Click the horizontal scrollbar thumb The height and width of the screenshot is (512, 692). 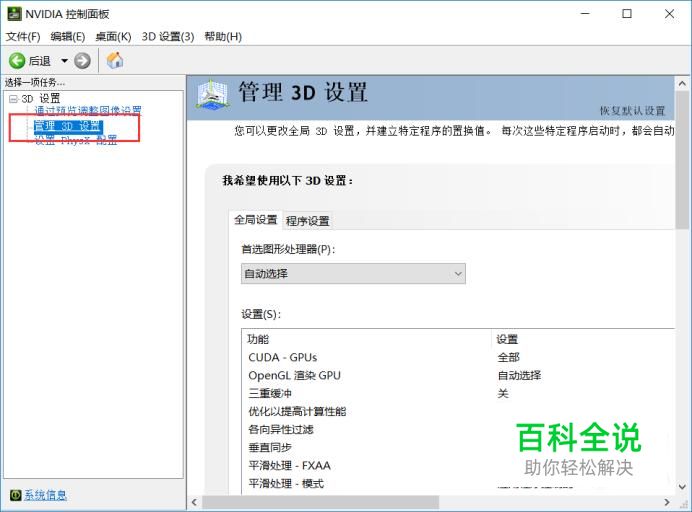point(321,502)
